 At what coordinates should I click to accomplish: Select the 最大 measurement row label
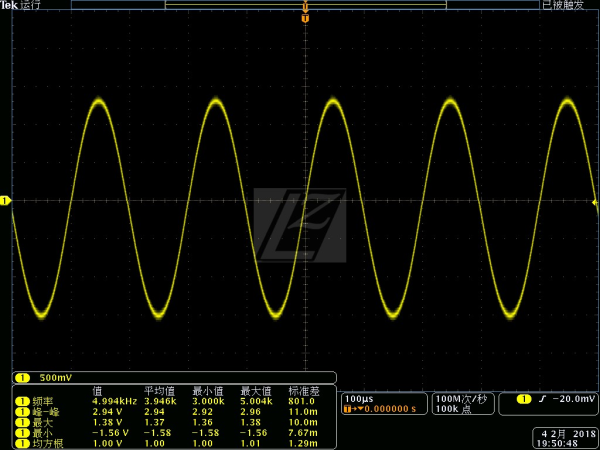pos(43,422)
